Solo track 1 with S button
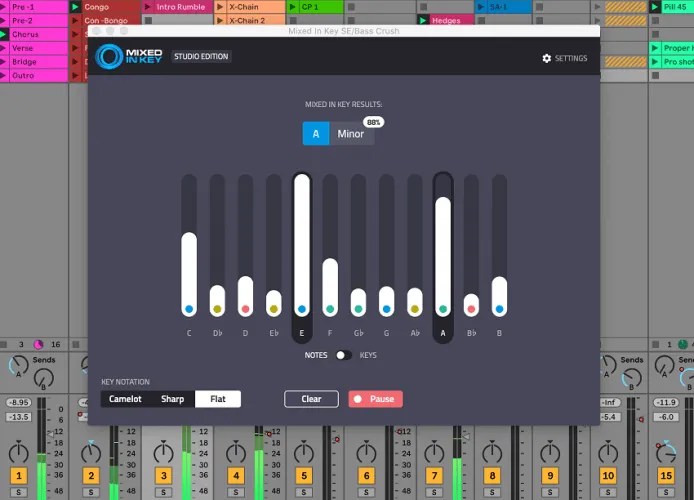Screen dimensions: 694x500 tap(19, 492)
